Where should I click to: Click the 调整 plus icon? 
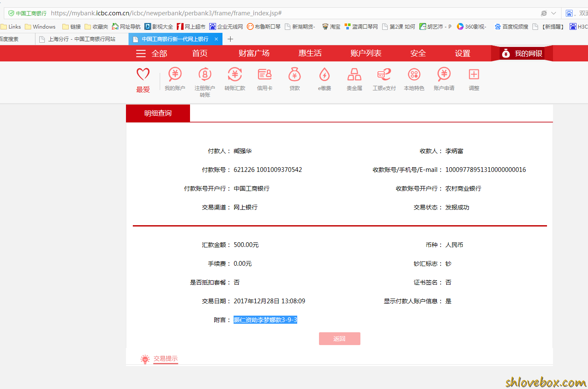point(474,74)
